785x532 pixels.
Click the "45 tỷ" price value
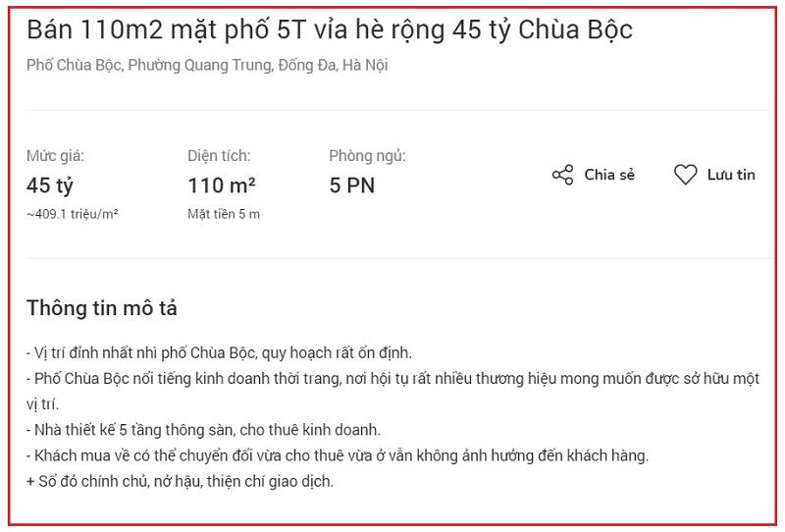click(x=50, y=185)
